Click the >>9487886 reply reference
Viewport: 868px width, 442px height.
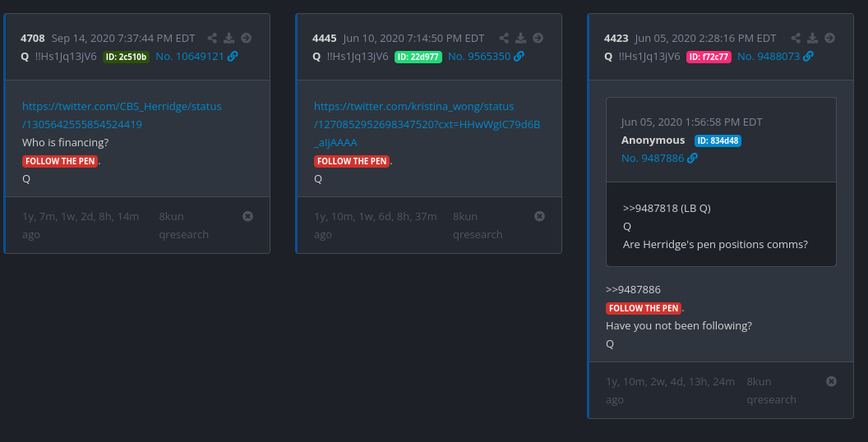tap(633, 290)
